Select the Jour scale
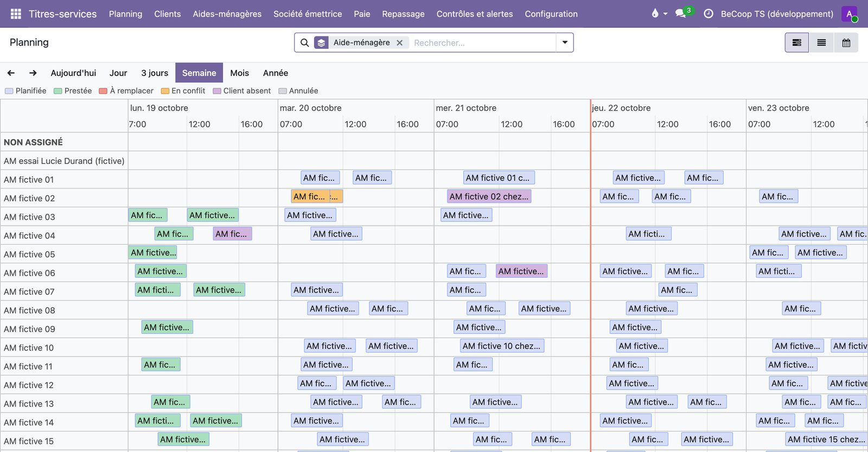Screen dimensions: 868x452 (x=118, y=73)
